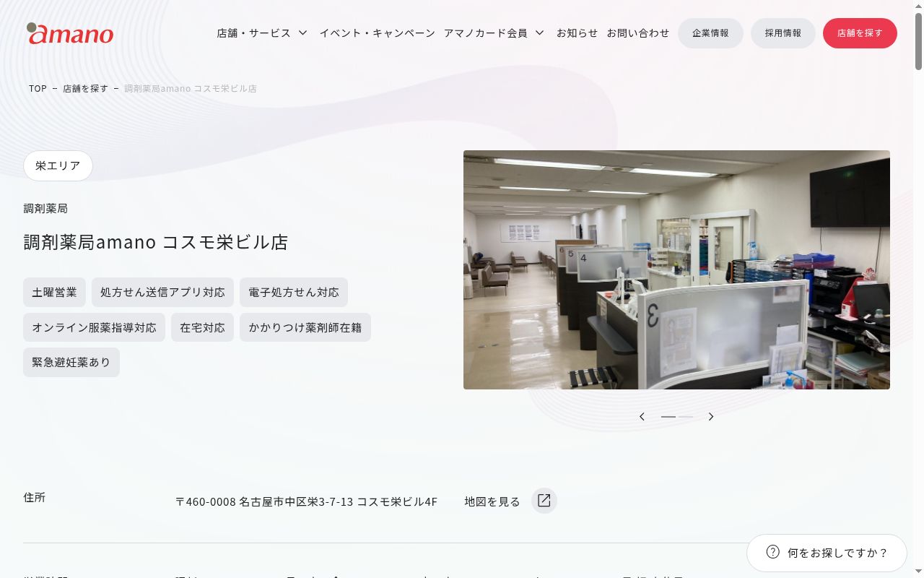Click the アマノカード会員 menu label
The image size is (924, 578).
pos(486,33)
